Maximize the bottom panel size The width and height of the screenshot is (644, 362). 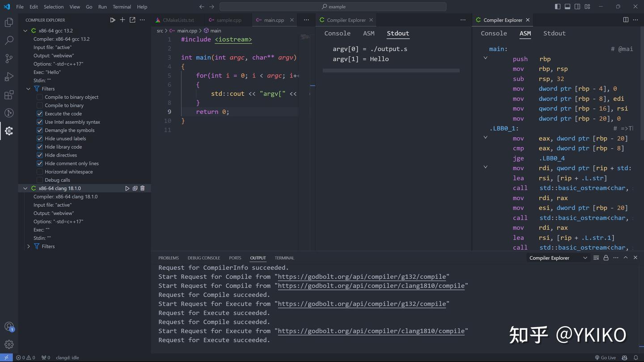[626, 258]
